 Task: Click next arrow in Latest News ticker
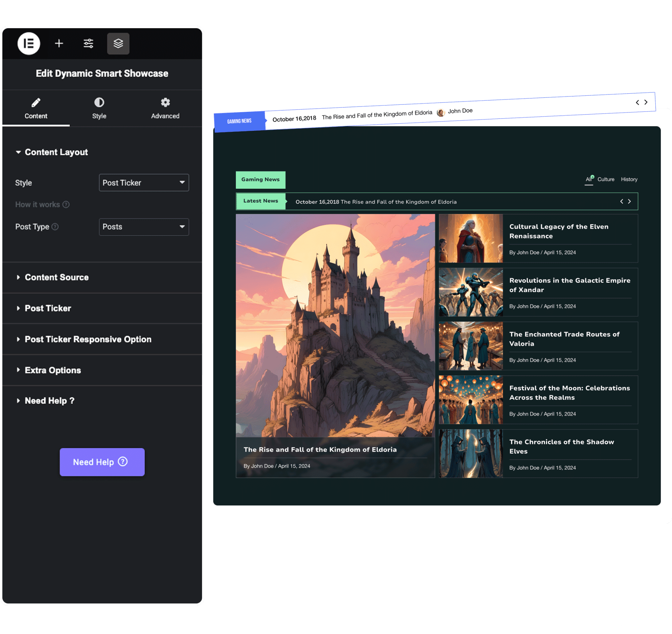click(629, 201)
